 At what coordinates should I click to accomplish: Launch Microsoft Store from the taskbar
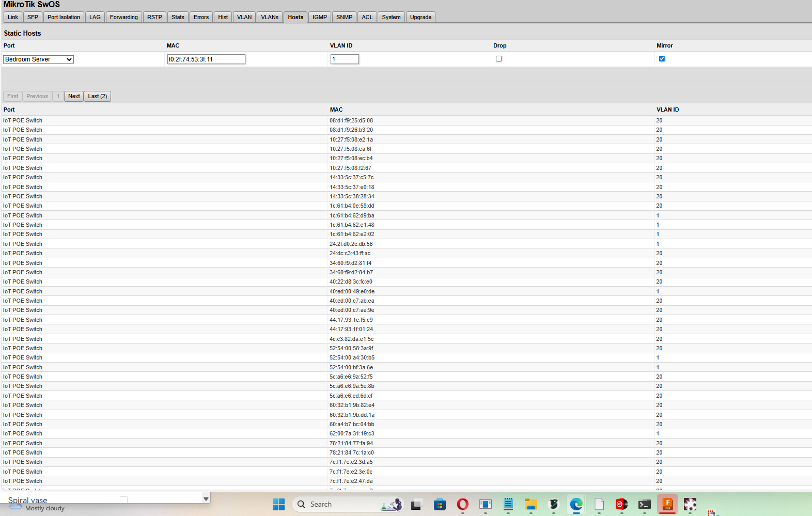coord(440,504)
